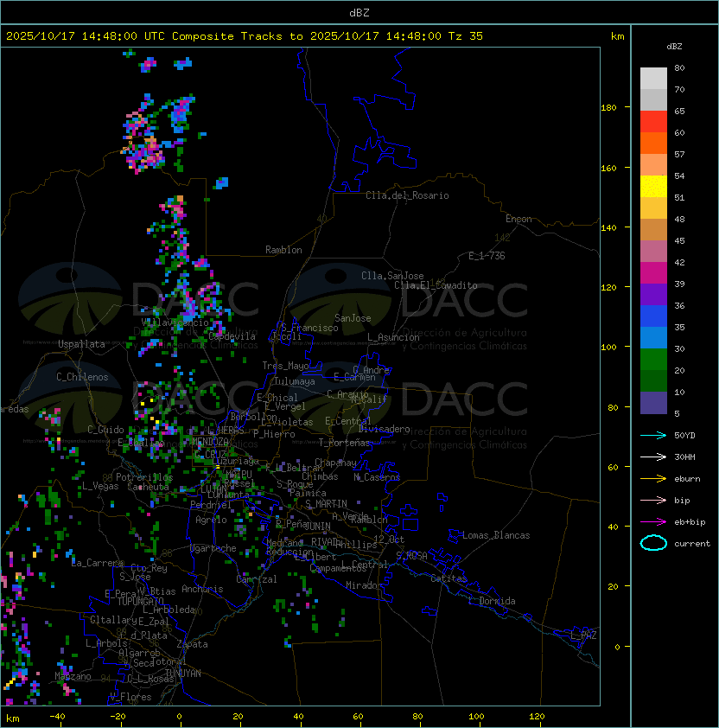The image size is (719, 728).
Task: Click the 100 tick on the bottom axis
Action: click(477, 717)
